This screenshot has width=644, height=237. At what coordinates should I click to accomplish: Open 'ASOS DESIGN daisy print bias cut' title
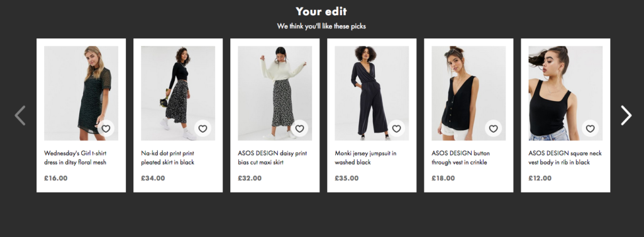click(x=272, y=158)
